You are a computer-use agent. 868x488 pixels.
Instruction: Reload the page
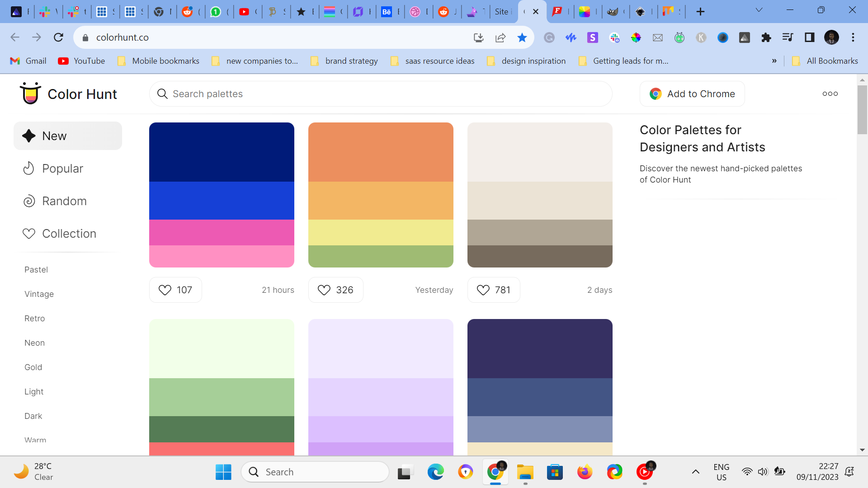(x=58, y=38)
